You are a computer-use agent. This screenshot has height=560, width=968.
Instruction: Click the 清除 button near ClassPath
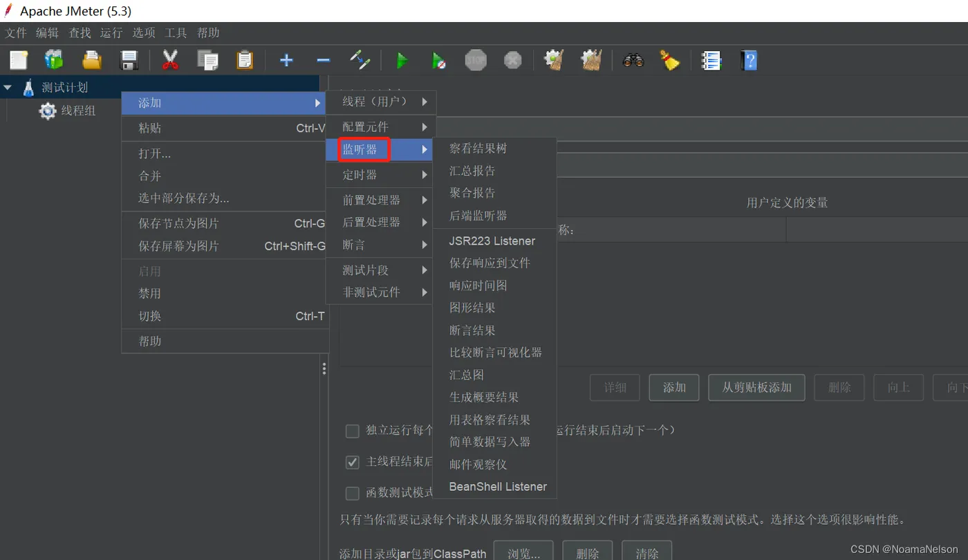click(x=647, y=553)
